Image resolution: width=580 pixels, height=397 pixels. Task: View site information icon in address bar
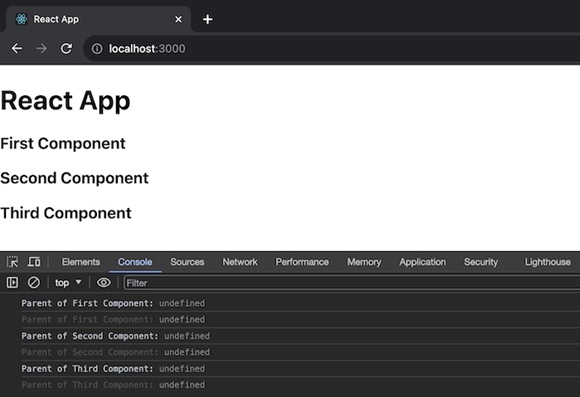click(x=97, y=48)
